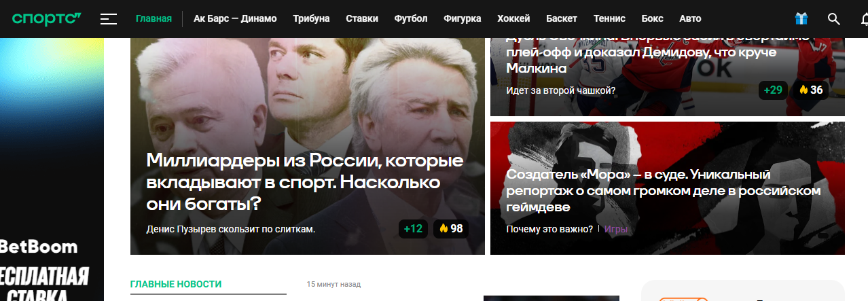
Task: Open the Ставки menu item
Action: 362,18
